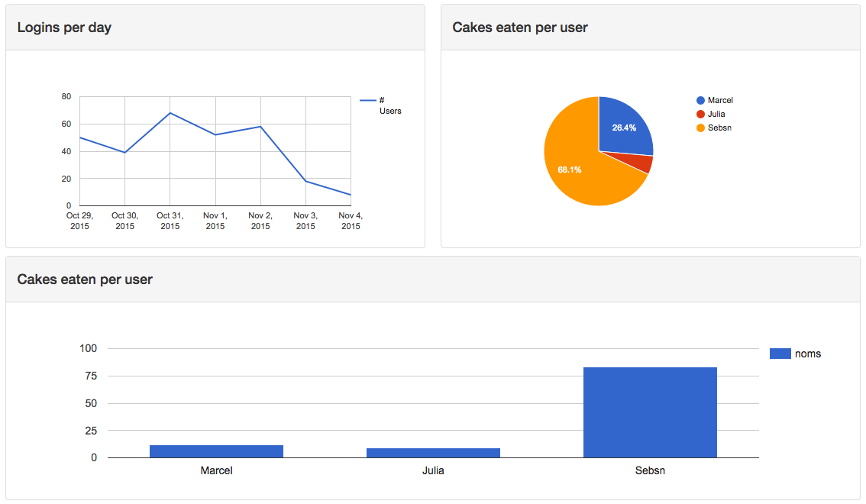Click the Sebsn label under bar chart
Screen dimensions: 866x504
pyautogui.click(x=650, y=471)
